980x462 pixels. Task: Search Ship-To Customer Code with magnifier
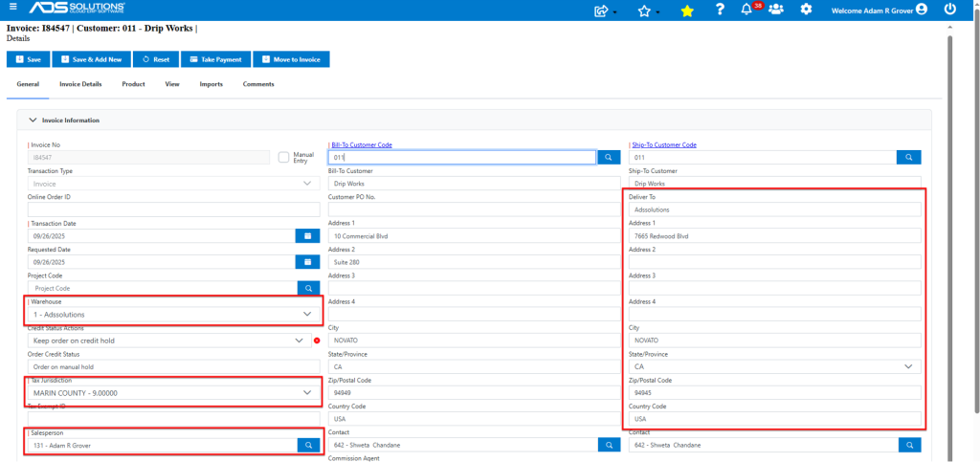pyautogui.click(x=909, y=157)
